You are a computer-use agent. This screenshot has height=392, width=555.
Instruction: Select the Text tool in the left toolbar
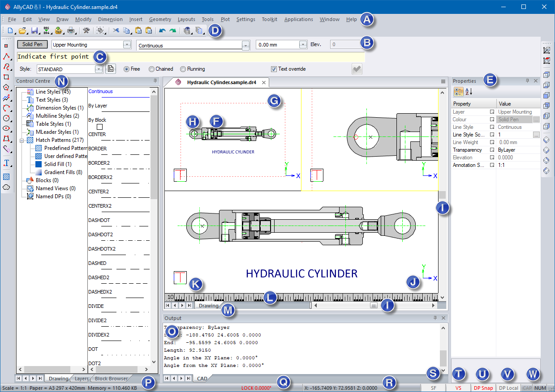6,163
